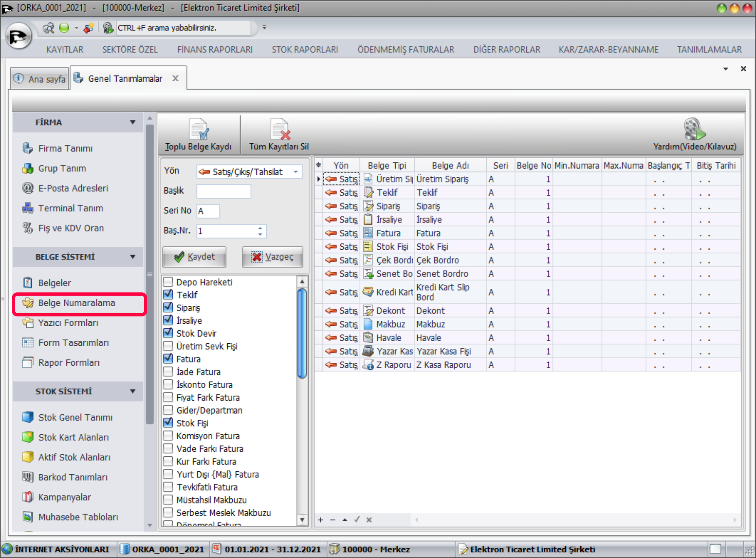
Task: Open the STOK RAPORLARI menu
Action: click(305, 50)
